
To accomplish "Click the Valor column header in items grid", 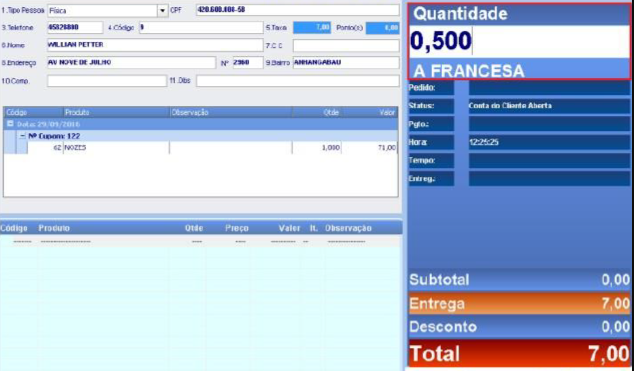I will pyautogui.click(x=290, y=228).
